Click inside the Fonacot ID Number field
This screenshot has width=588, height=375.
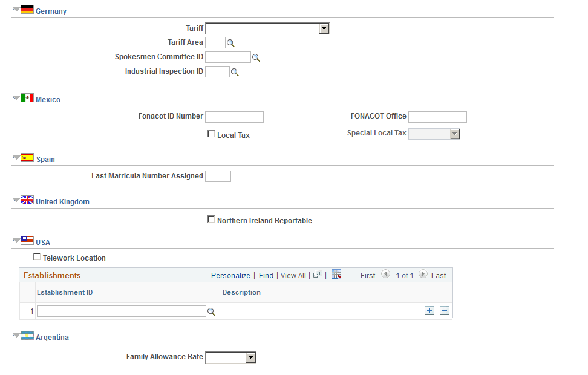pos(234,116)
